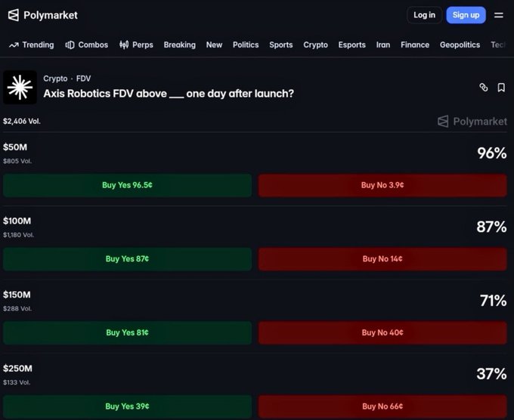The width and height of the screenshot is (514, 420).
Task: Buy No at 40¢ for $150M
Action: [x=382, y=332]
